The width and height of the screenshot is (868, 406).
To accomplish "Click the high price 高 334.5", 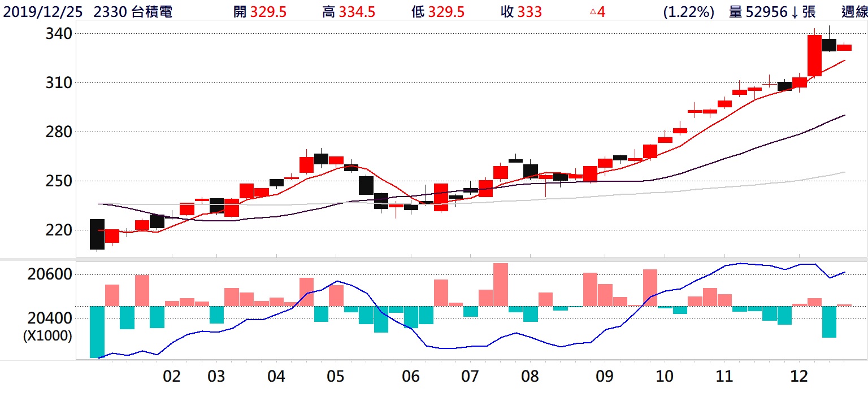I will [x=349, y=12].
